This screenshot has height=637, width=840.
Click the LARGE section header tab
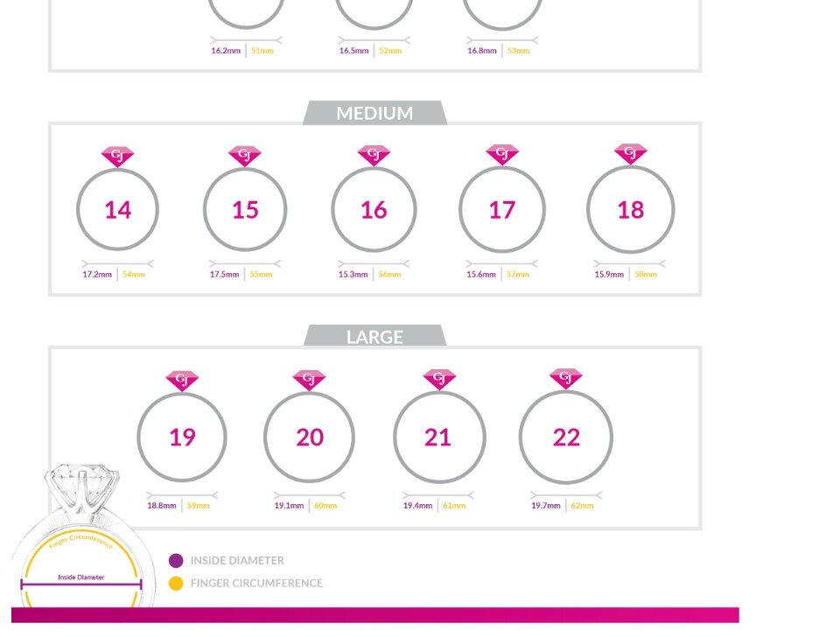tap(374, 337)
